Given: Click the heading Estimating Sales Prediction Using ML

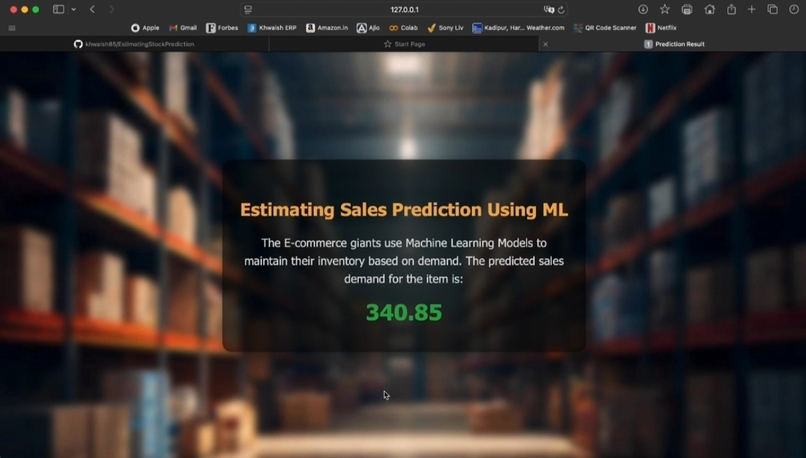Looking at the screenshot, I should click(x=404, y=210).
